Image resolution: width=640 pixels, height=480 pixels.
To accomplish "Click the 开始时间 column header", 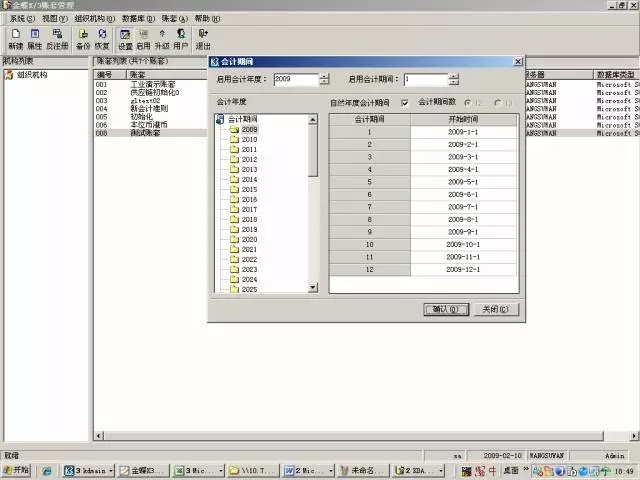I will click(463, 119).
